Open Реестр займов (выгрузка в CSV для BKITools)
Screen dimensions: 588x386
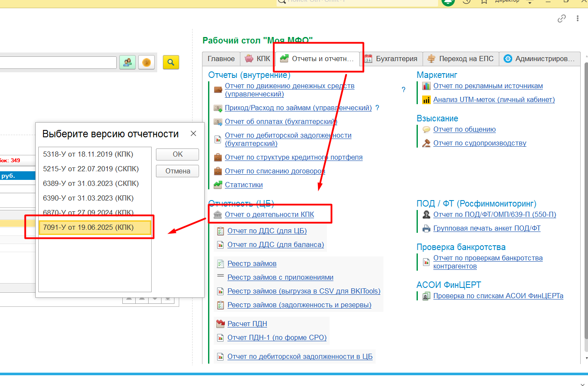[x=304, y=291]
